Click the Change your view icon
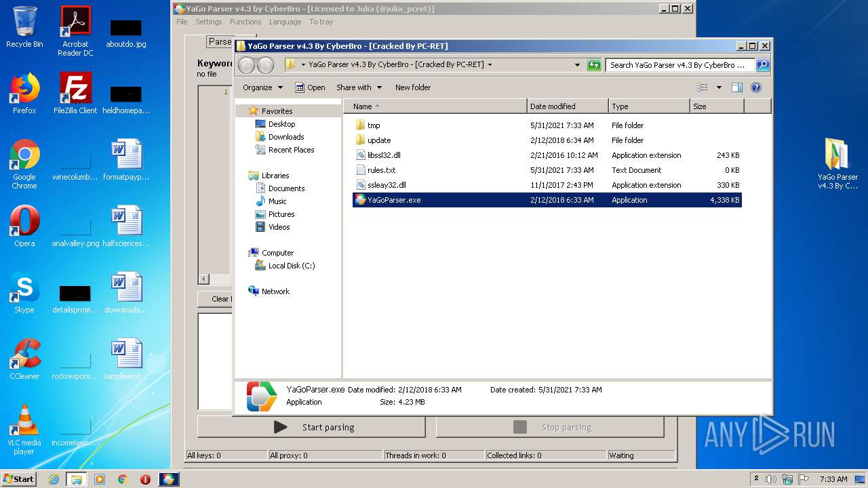Viewport: 868px width, 488px height. point(703,87)
